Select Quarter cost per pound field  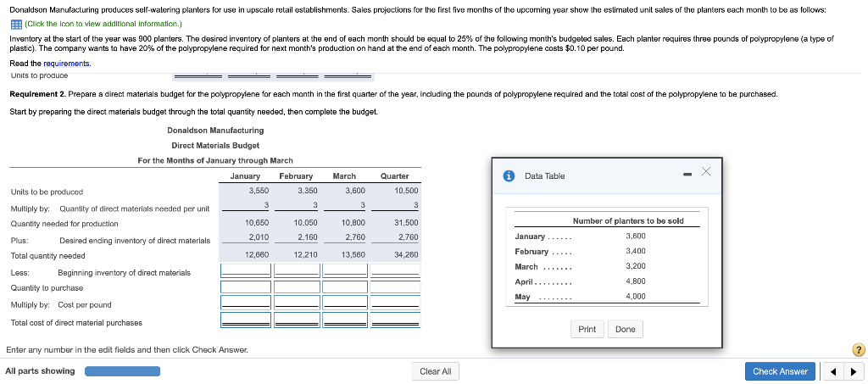pyautogui.click(x=395, y=303)
